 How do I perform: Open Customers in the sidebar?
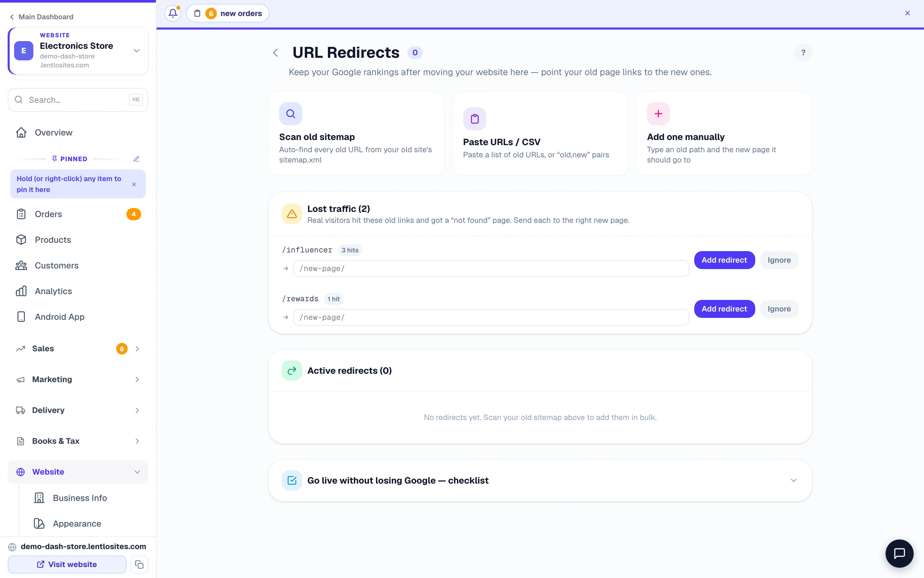(x=78, y=265)
